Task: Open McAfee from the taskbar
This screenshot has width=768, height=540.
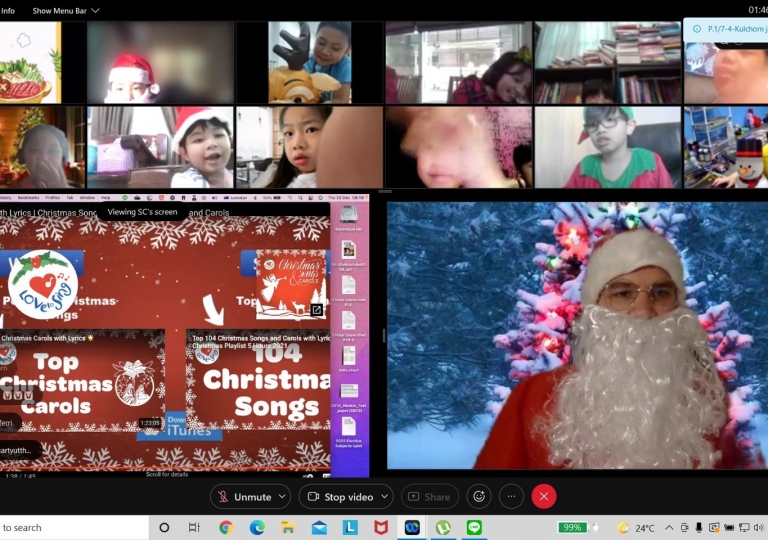Action: click(381, 528)
